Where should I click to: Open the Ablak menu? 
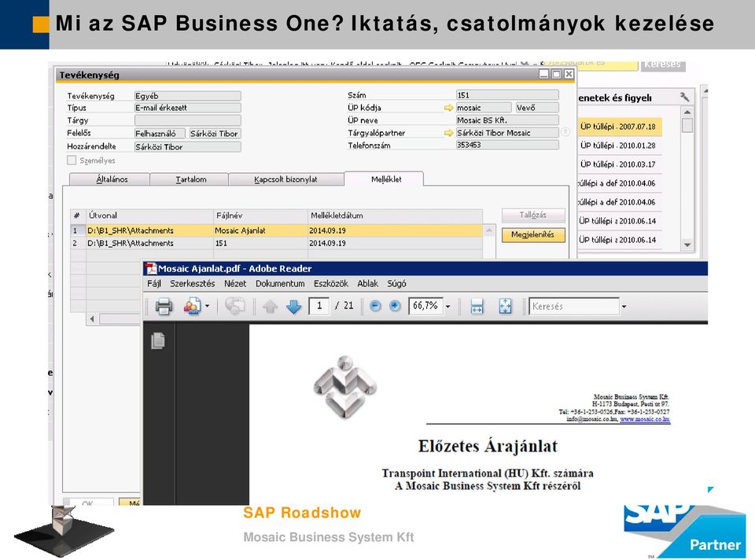[367, 284]
